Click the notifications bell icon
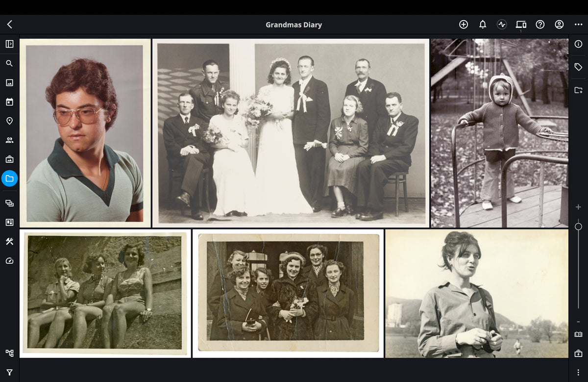The width and height of the screenshot is (588, 382). (x=483, y=25)
